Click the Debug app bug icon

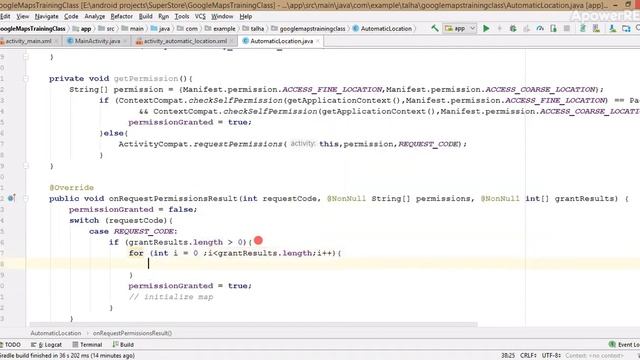click(513, 29)
